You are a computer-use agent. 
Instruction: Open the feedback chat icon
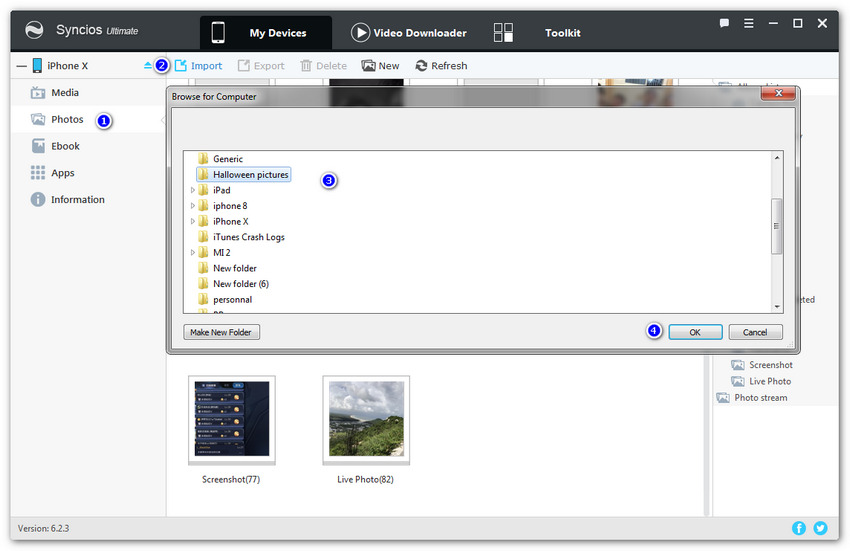724,23
